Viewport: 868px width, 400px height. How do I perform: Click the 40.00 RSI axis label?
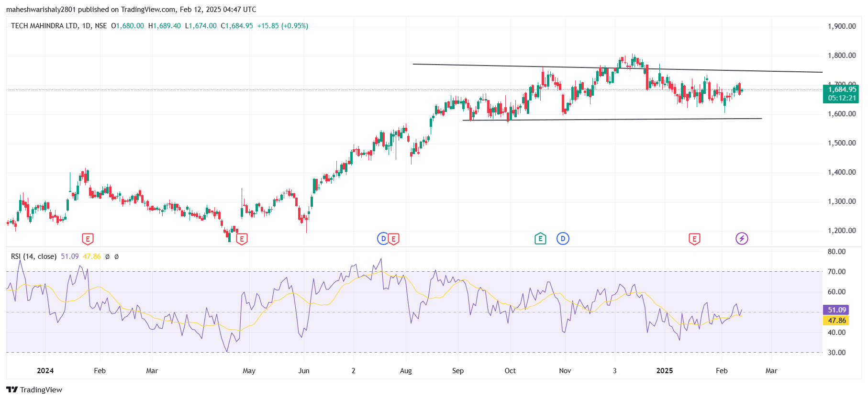coord(837,333)
